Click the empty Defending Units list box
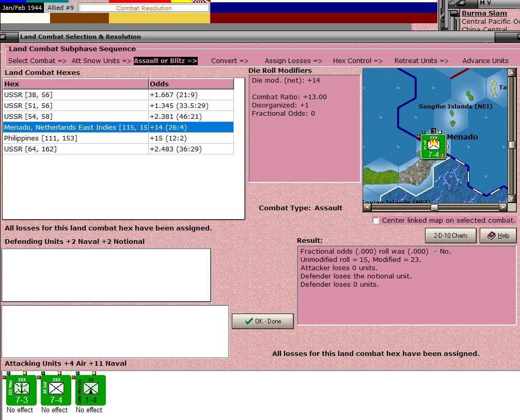 click(106, 275)
